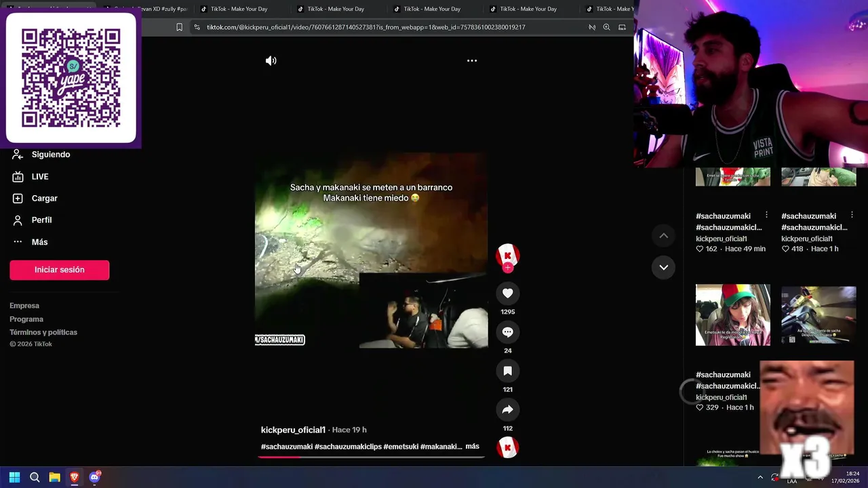Mute the TikTok video with speaker icon
868x488 pixels.
[x=271, y=60]
